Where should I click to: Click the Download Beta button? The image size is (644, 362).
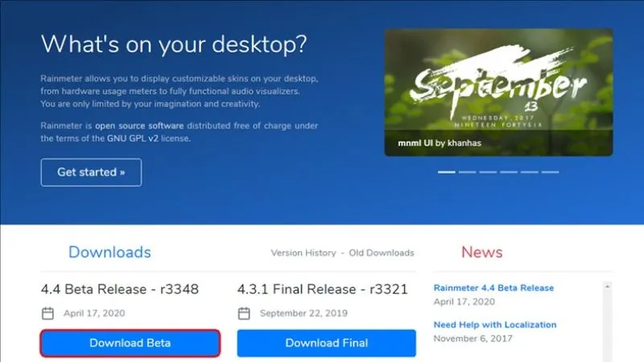(x=130, y=343)
